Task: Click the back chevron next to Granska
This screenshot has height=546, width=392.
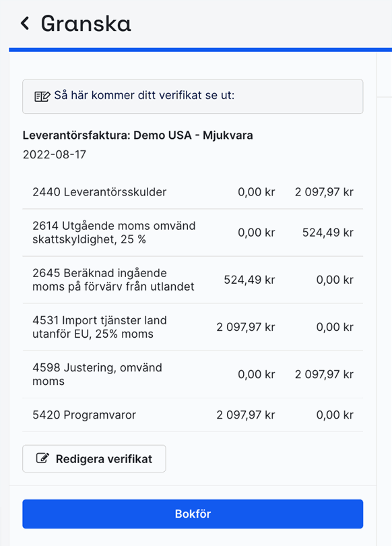Action: point(24,24)
